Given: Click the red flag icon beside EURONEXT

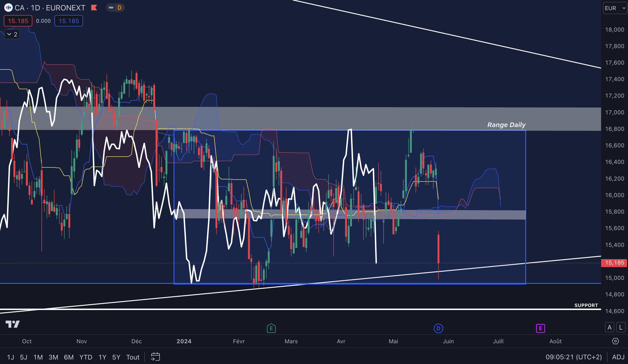Looking at the screenshot, I should [x=94, y=8].
